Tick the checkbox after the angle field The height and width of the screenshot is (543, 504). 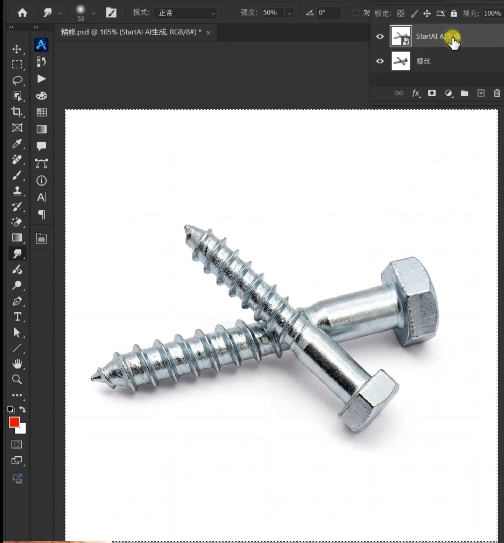coord(355,13)
